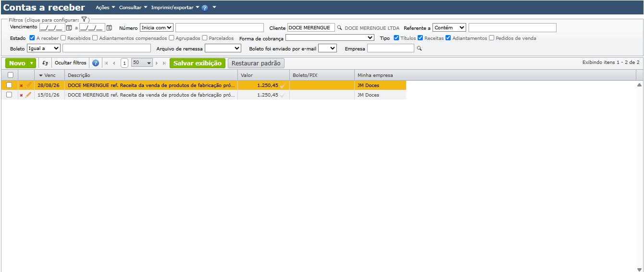Viewport: 644px width, 272px height.
Task: Click the Cliente search magnifier icon
Action: [x=339, y=28]
